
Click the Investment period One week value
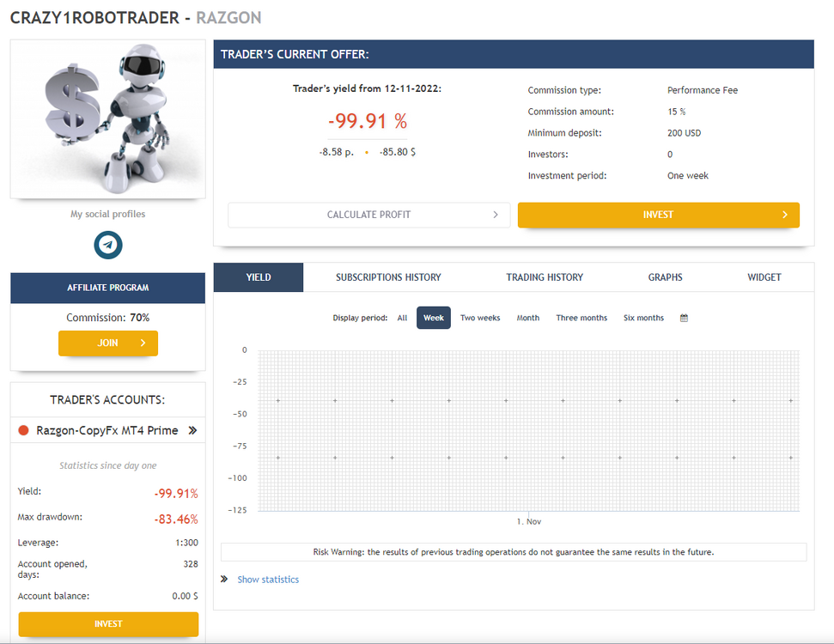[688, 175]
